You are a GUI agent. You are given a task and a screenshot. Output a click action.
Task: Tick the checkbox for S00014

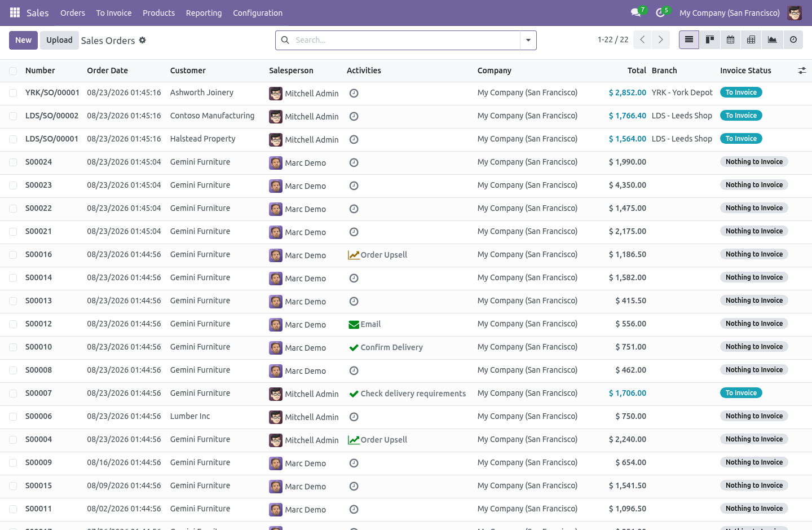(13, 278)
